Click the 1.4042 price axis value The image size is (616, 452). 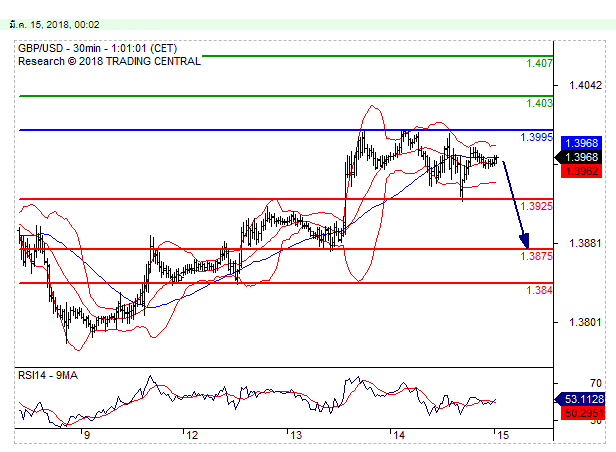pyautogui.click(x=582, y=86)
